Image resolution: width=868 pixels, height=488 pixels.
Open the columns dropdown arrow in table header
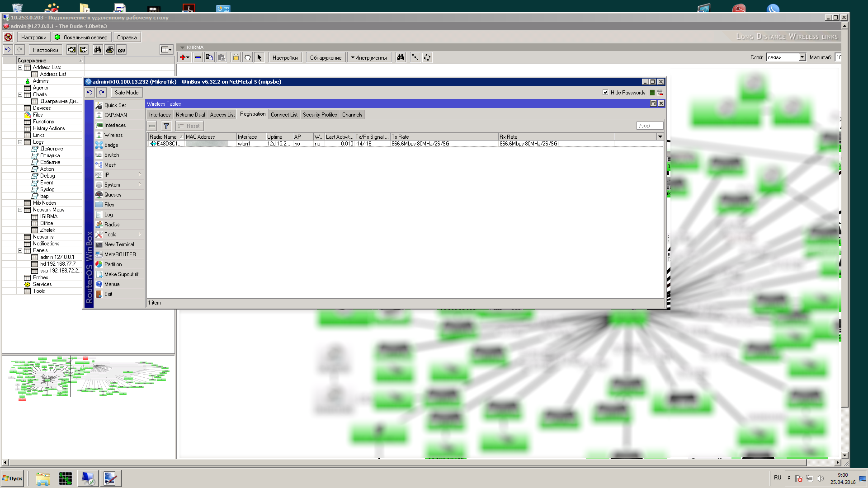click(x=660, y=136)
